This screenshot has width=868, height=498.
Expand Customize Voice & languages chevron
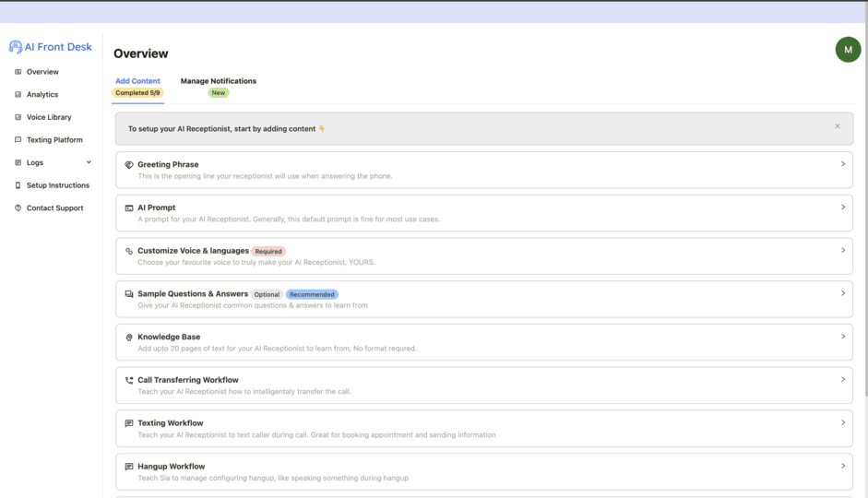[x=843, y=250]
